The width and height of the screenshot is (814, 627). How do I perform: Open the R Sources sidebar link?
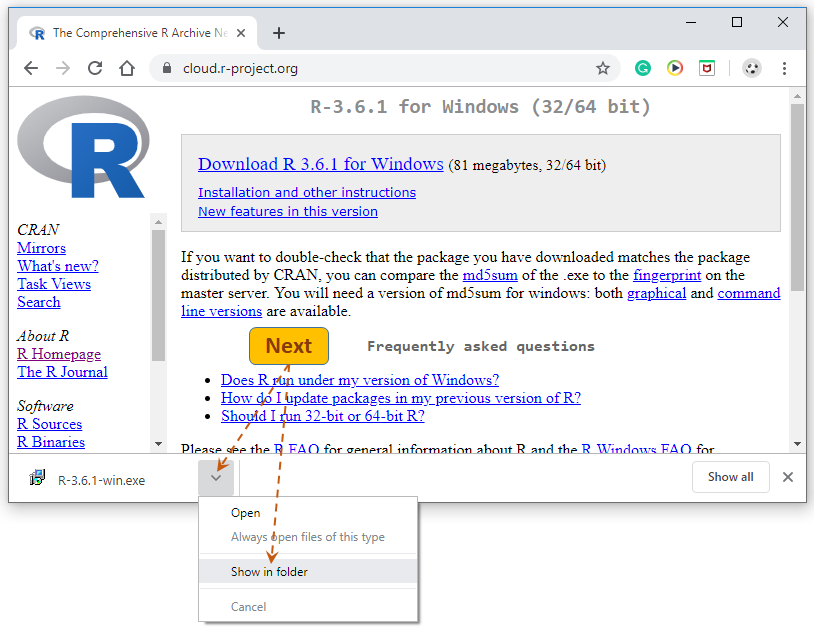(49, 425)
